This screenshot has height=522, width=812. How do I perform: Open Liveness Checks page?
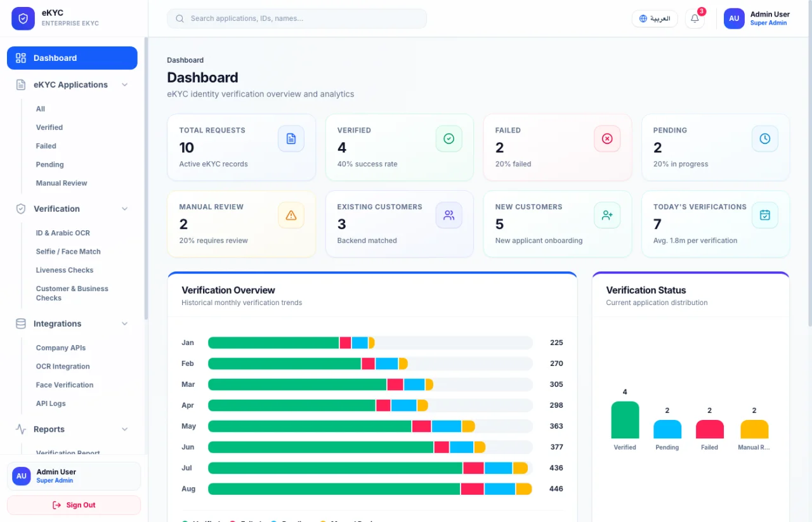pos(65,270)
